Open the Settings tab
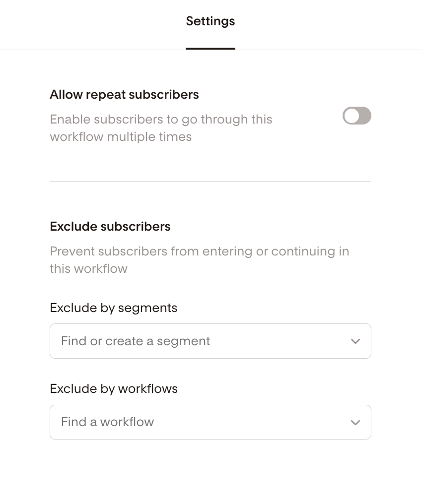Screen dimensions: 422x504 [x=211, y=21]
